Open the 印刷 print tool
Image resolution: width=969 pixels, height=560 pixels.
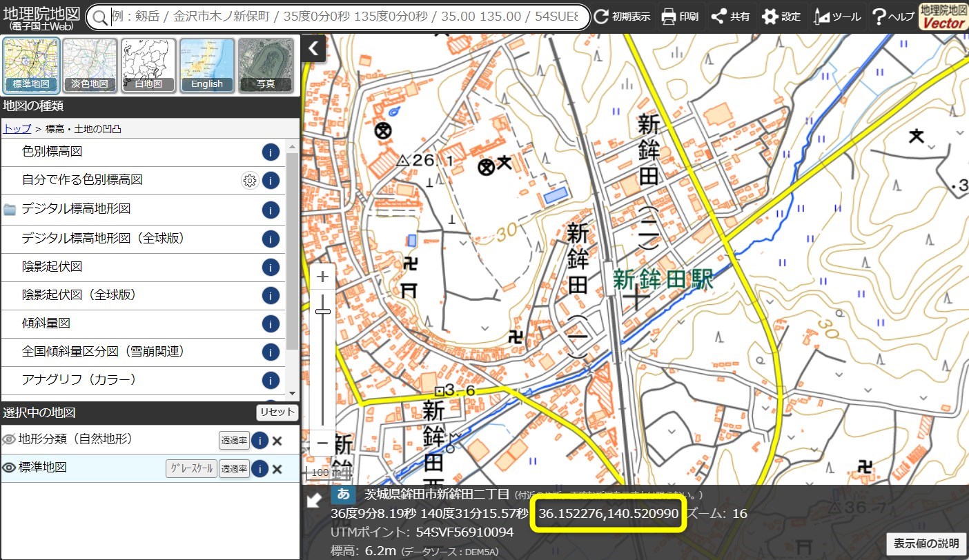[x=680, y=17]
